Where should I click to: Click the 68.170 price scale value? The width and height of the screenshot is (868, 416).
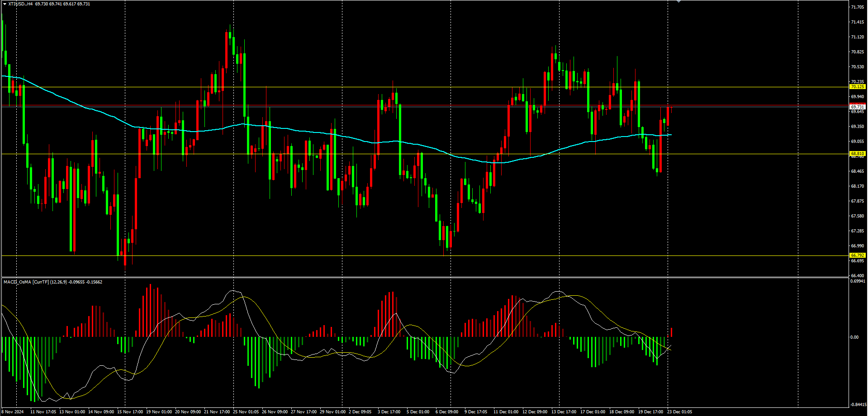[858, 186]
